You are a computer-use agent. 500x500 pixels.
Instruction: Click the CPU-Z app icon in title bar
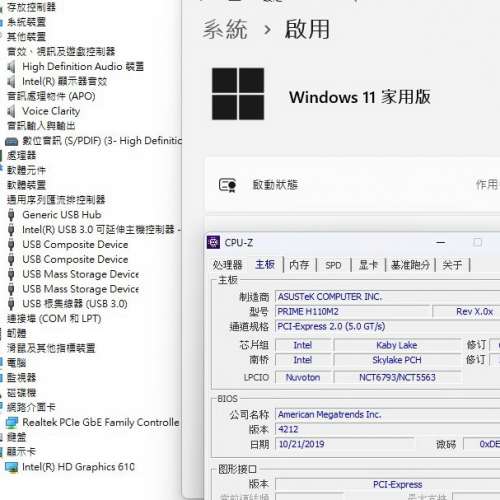coord(213,243)
